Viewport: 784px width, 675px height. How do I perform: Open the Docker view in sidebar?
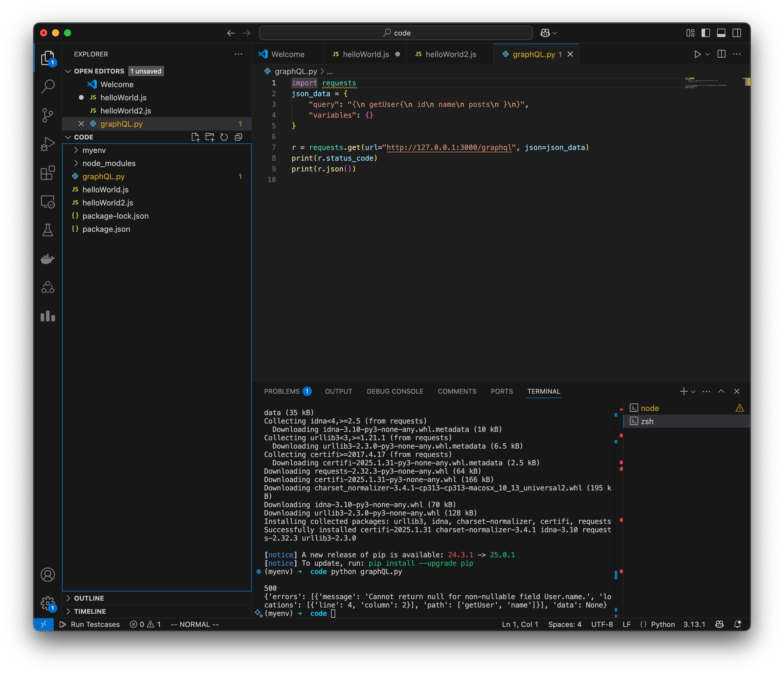click(x=48, y=259)
